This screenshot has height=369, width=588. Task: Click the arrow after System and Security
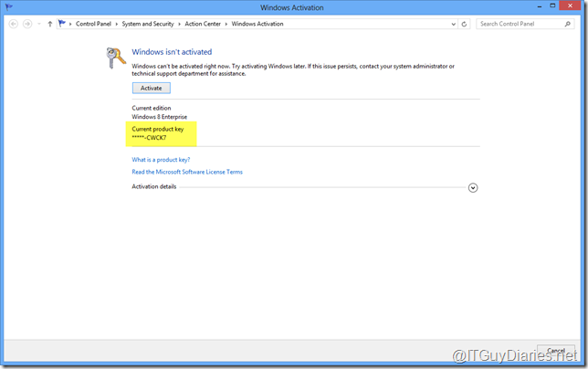coord(179,24)
